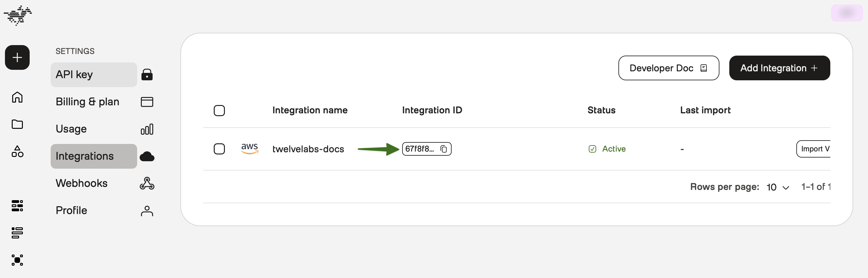
Task: Copy the integration ID 67f8f8
Action: click(444, 149)
